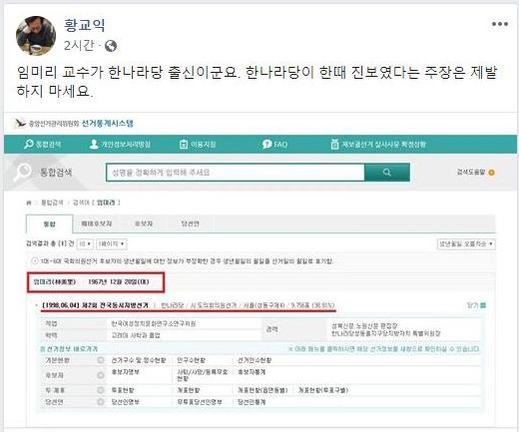The width and height of the screenshot is (519, 432).
Task: Open 후보자통계 link
Action: pyautogui.click(x=251, y=372)
